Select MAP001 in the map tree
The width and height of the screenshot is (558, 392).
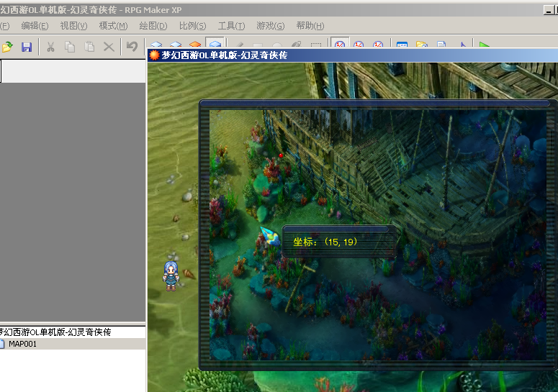22,344
